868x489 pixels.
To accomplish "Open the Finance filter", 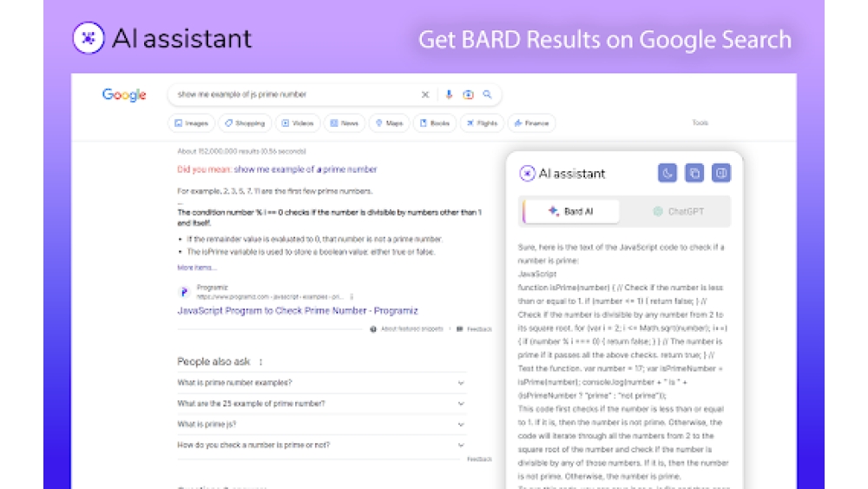I will pyautogui.click(x=531, y=123).
